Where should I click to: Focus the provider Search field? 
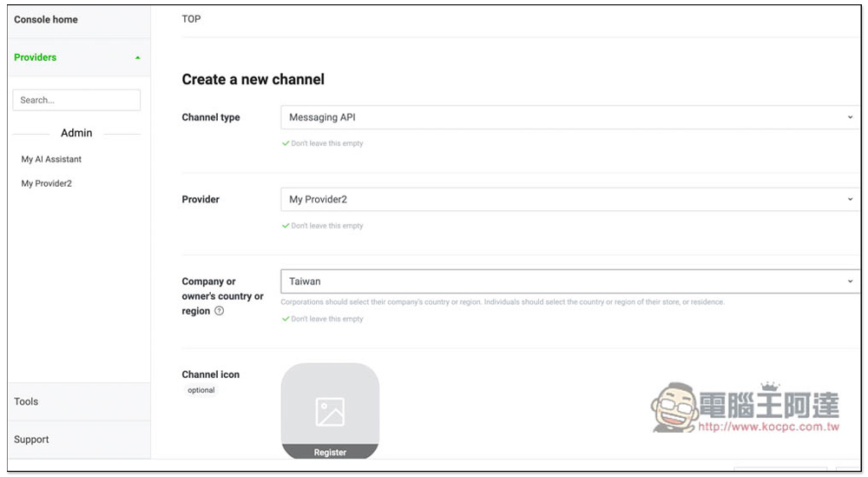[x=76, y=100]
